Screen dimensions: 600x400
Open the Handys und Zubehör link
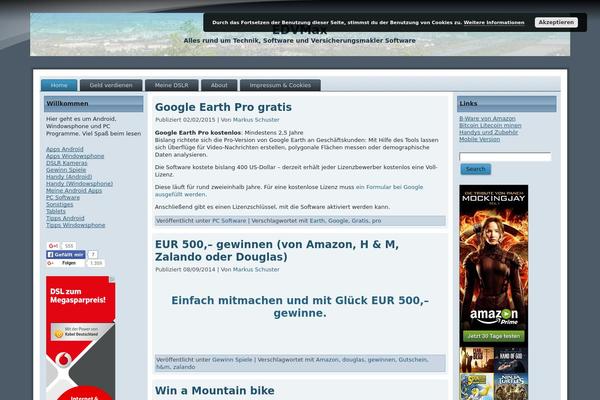coord(488,132)
